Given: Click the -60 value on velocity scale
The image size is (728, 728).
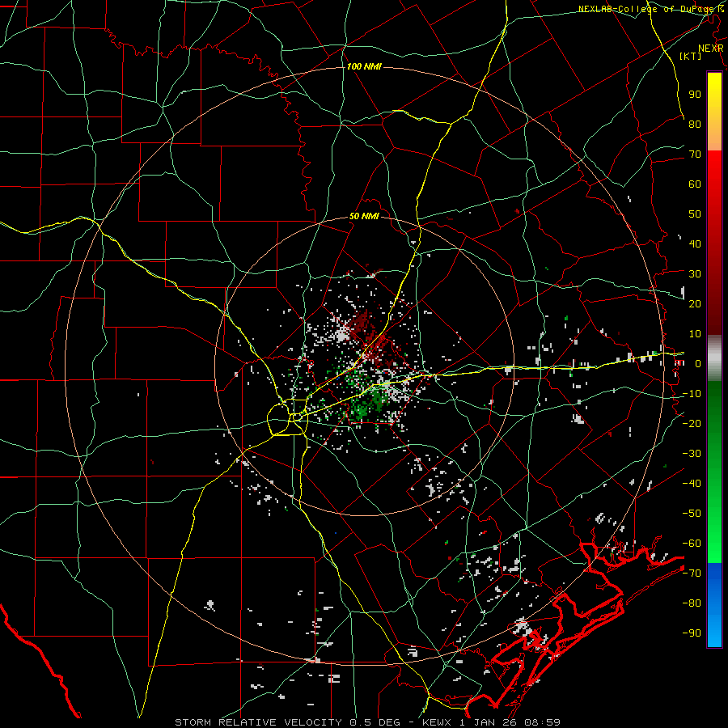Looking at the screenshot, I should click(x=692, y=544).
